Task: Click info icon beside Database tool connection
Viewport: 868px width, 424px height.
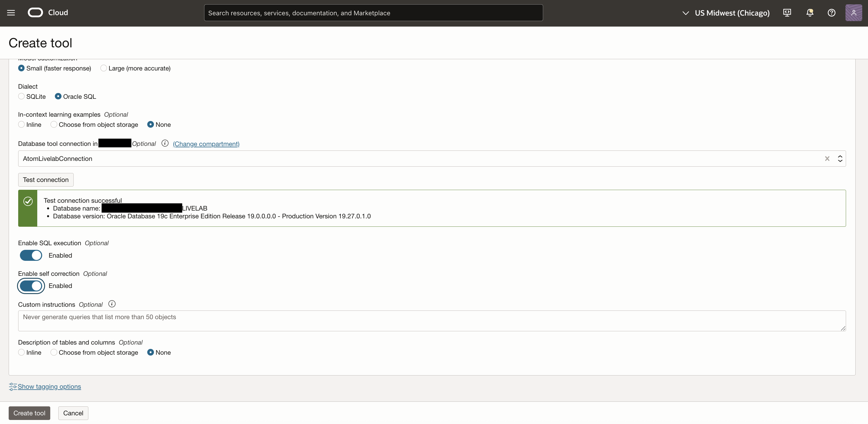Action: click(x=165, y=143)
